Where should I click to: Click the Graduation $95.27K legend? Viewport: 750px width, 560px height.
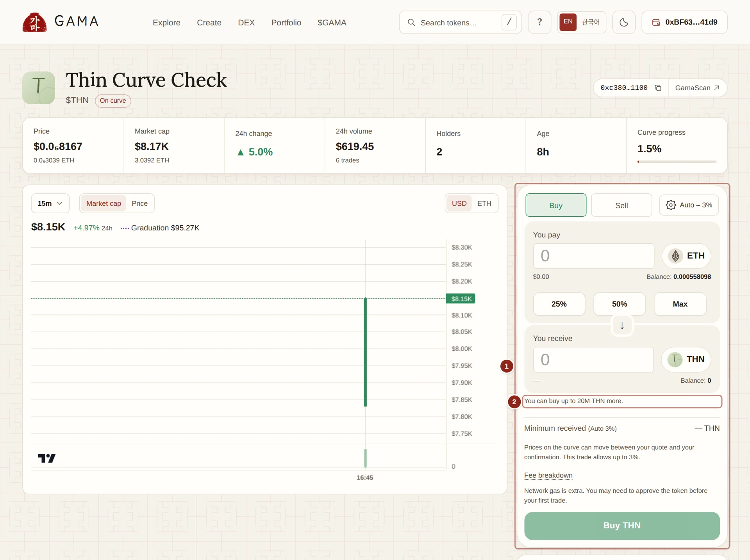coord(160,228)
